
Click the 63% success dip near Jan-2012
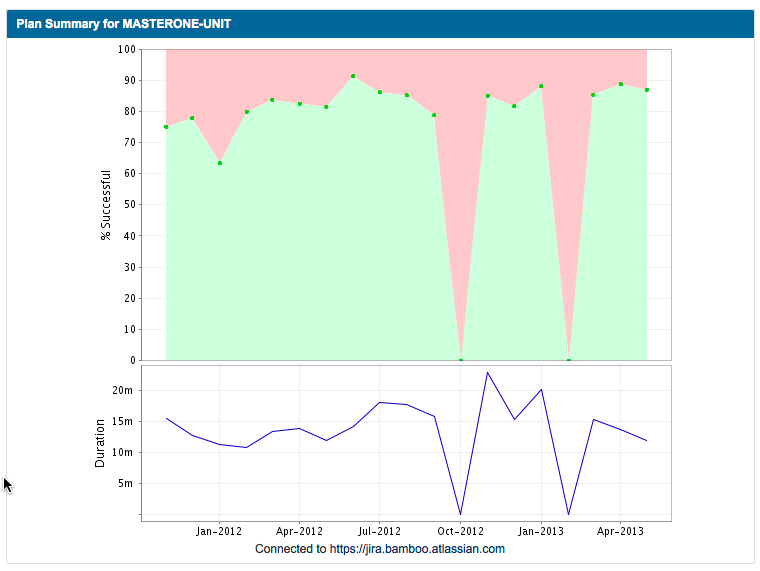pyautogui.click(x=220, y=163)
